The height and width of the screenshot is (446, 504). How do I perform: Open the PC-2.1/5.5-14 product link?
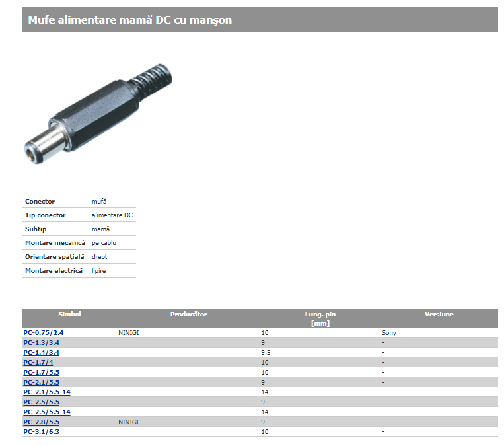point(47,392)
